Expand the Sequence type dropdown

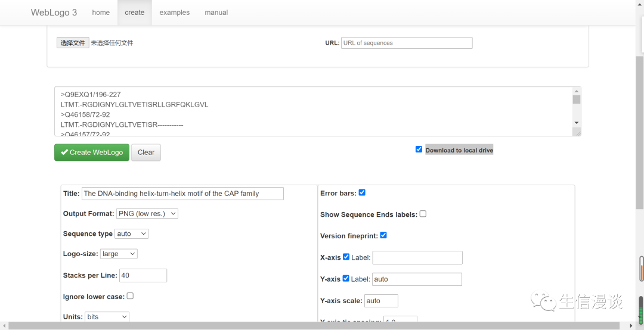point(132,234)
